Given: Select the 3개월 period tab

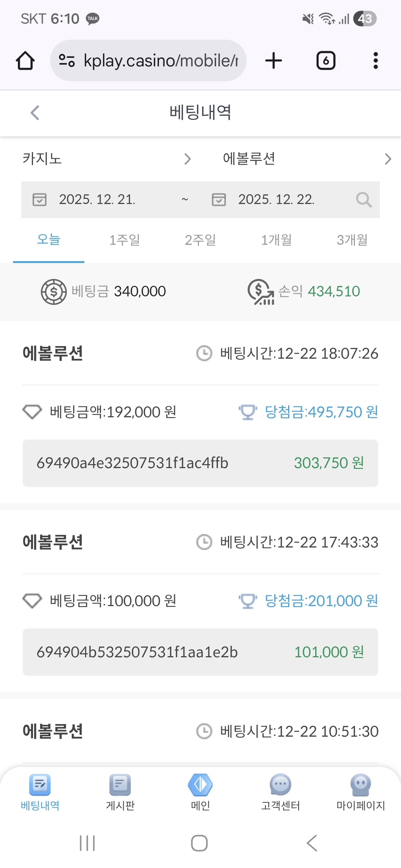Looking at the screenshot, I should coord(352,240).
